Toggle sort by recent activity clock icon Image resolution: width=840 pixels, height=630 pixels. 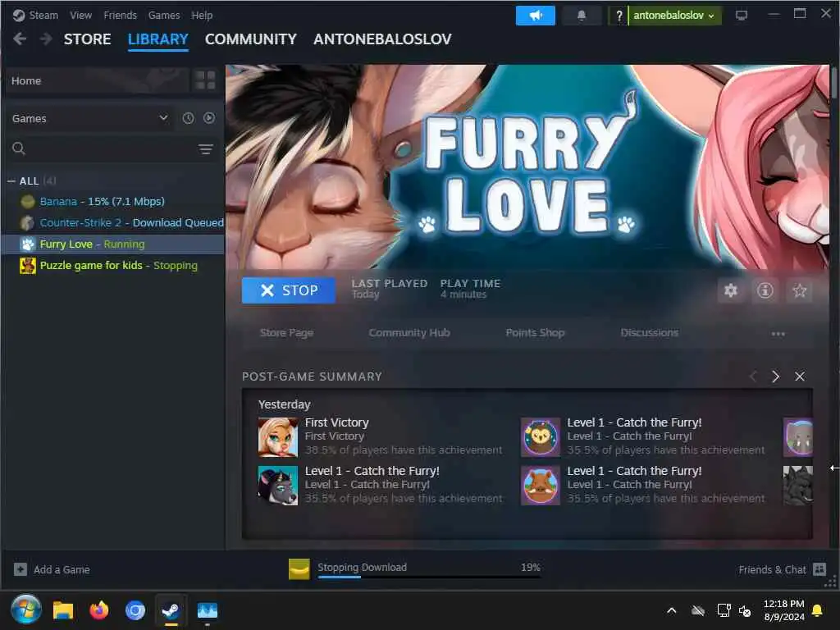pyautogui.click(x=188, y=118)
